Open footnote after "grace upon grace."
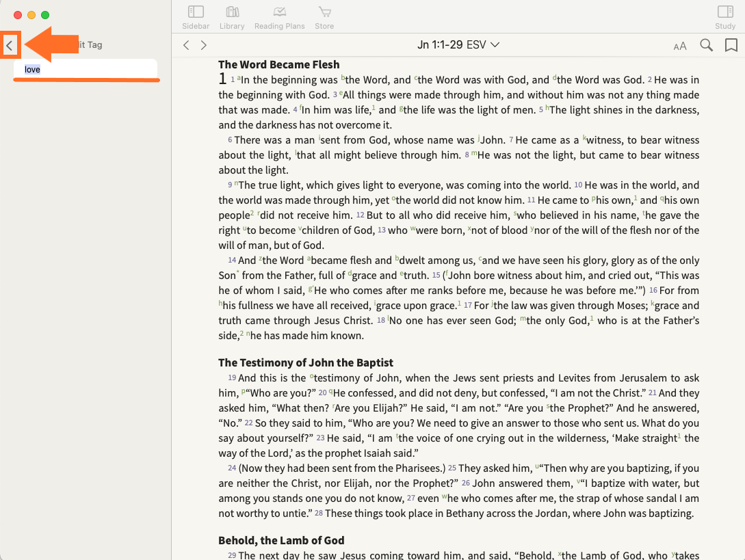This screenshot has height=560, width=745. coord(459,304)
